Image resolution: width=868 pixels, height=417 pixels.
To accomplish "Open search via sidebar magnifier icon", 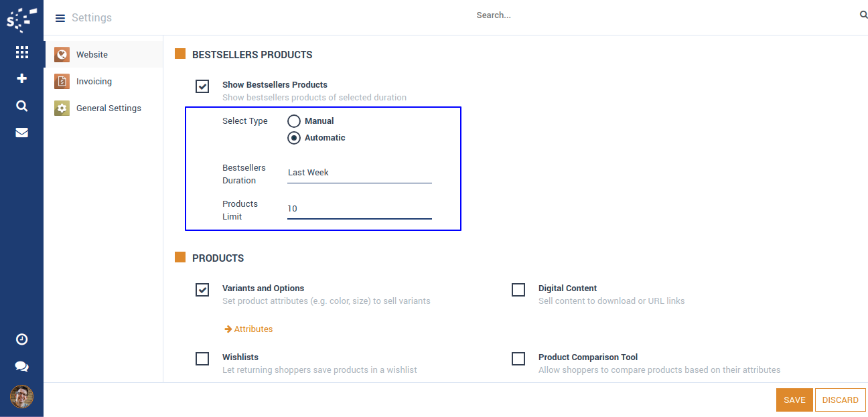I will (21, 106).
